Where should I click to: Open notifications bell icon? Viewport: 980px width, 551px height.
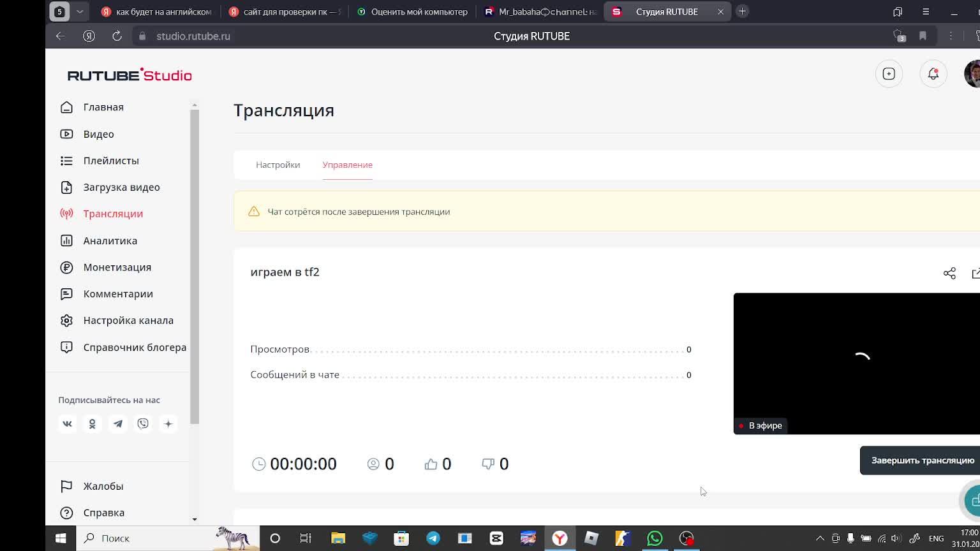click(x=933, y=74)
